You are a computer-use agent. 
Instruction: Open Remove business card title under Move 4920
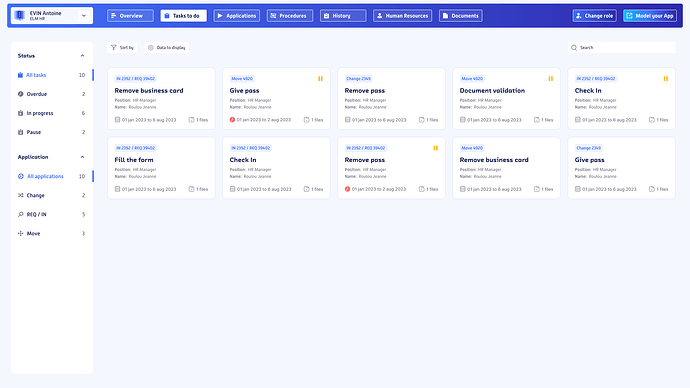pos(494,160)
